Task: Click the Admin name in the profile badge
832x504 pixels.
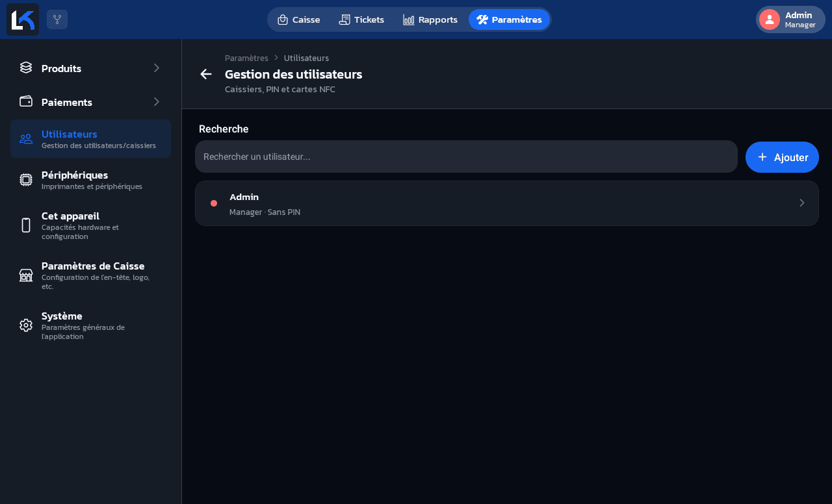Action: point(798,15)
